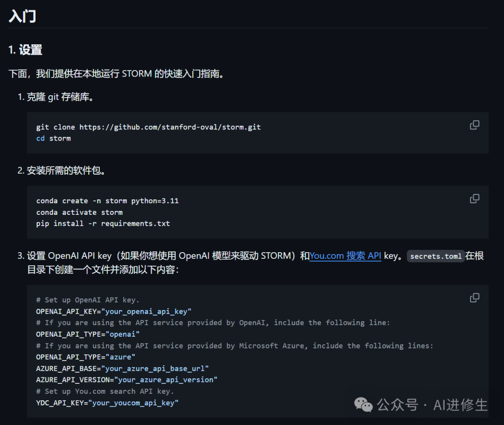Click the 'conda create -n storm python=3.11' line

[107, 201]
